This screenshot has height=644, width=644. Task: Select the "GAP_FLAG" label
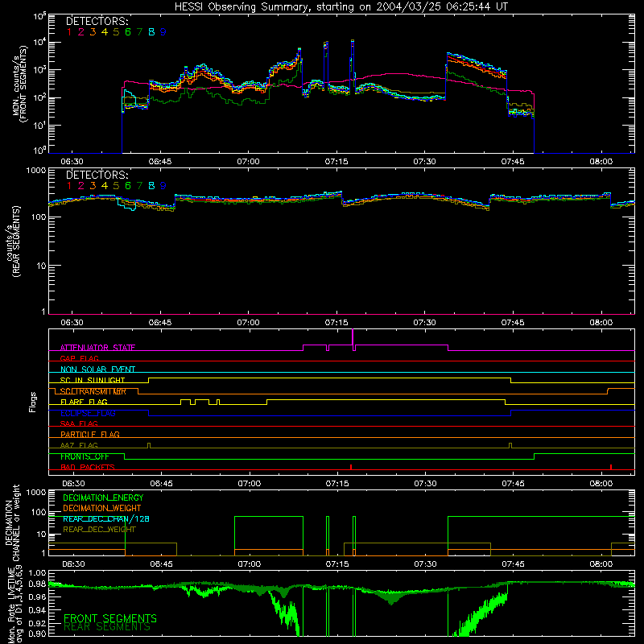coord(79,358)
